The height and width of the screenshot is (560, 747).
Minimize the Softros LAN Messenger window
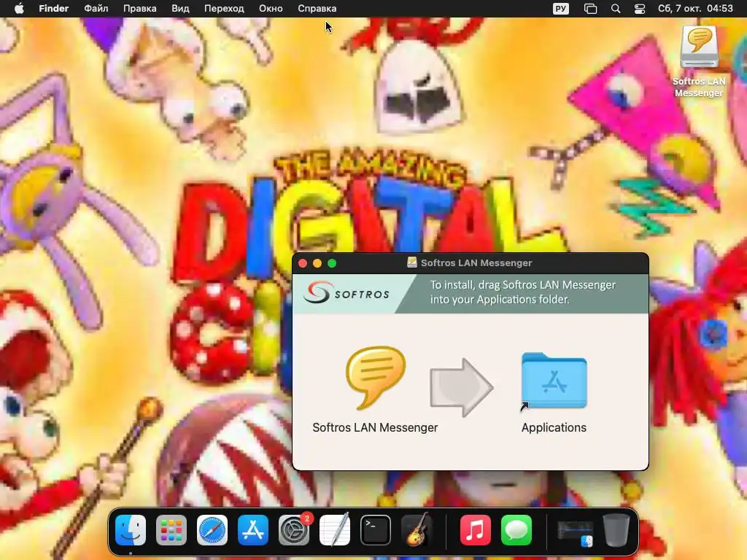(317, 262)
